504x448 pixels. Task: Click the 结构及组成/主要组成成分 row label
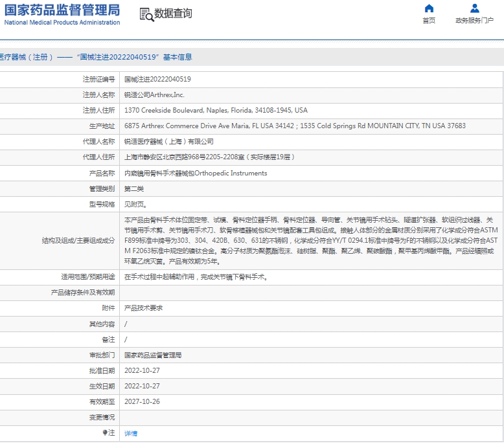click(78, 241)
